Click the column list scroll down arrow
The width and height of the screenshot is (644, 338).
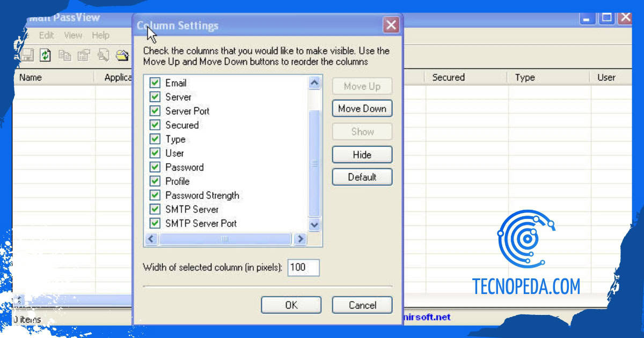coord(314,225)
